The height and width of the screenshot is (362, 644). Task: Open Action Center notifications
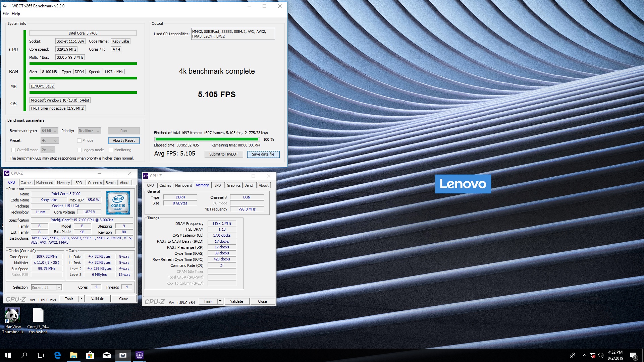[x=633, y=355]
